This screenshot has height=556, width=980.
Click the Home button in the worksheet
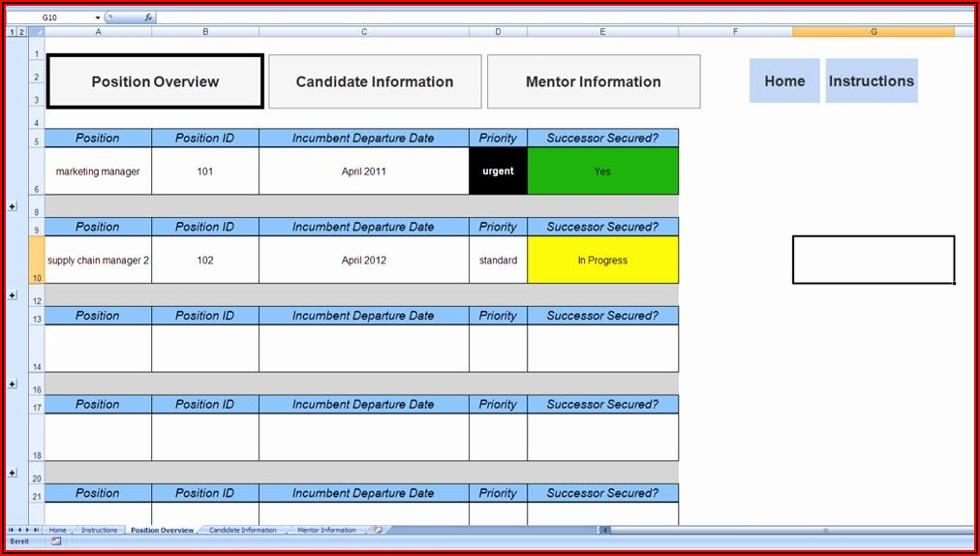point(784,81)
